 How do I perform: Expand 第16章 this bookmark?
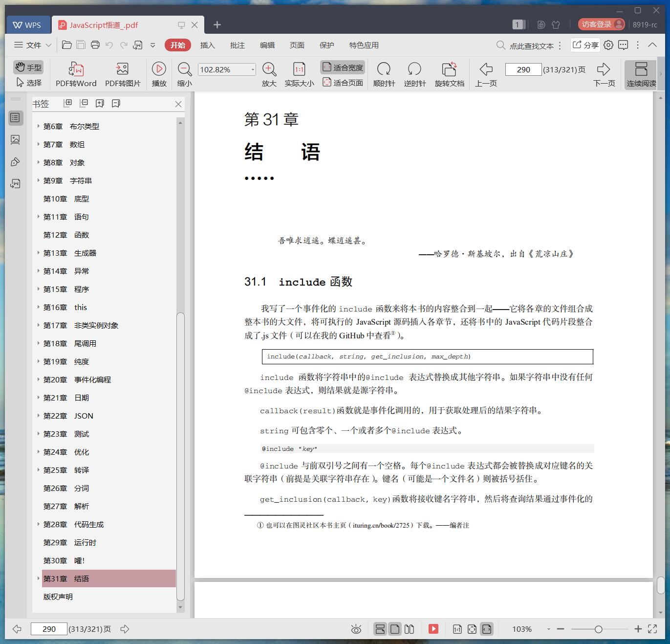coord(38,307)
